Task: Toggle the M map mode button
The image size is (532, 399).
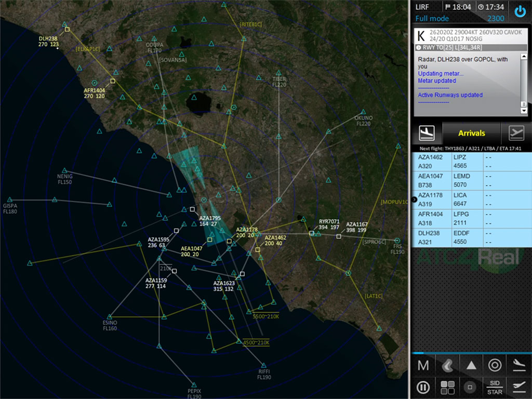Action: coord(423,365)
